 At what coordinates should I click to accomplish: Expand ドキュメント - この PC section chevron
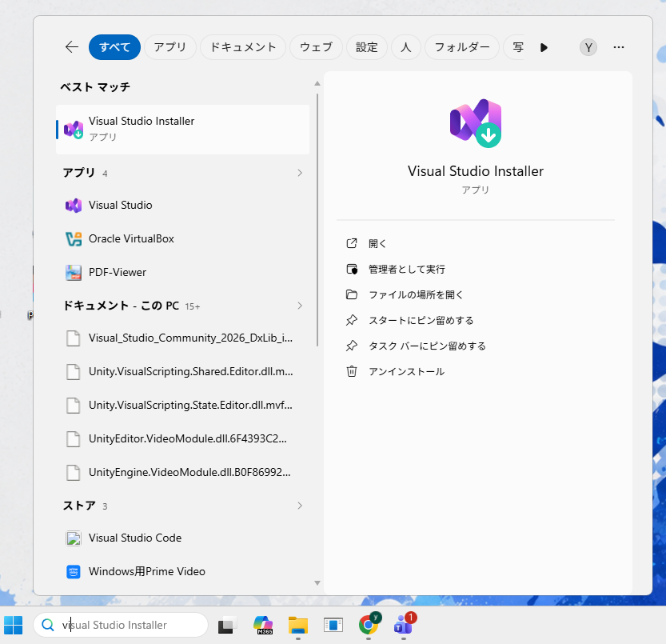(x=300, y=306)
